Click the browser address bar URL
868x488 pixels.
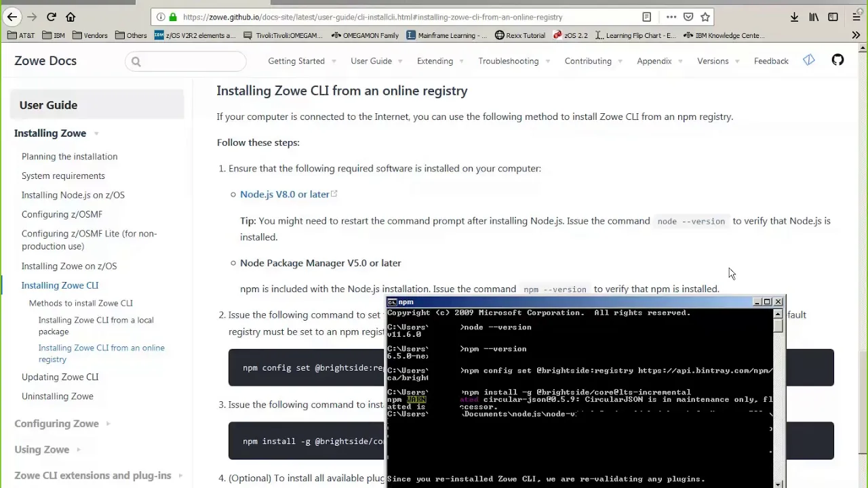pyautogui.click(x=372, y=17)
